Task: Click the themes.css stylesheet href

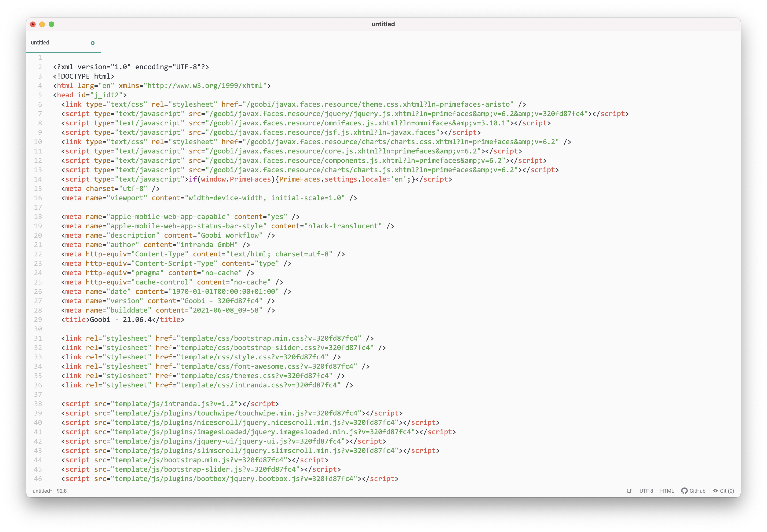Action: coord(254,376)
